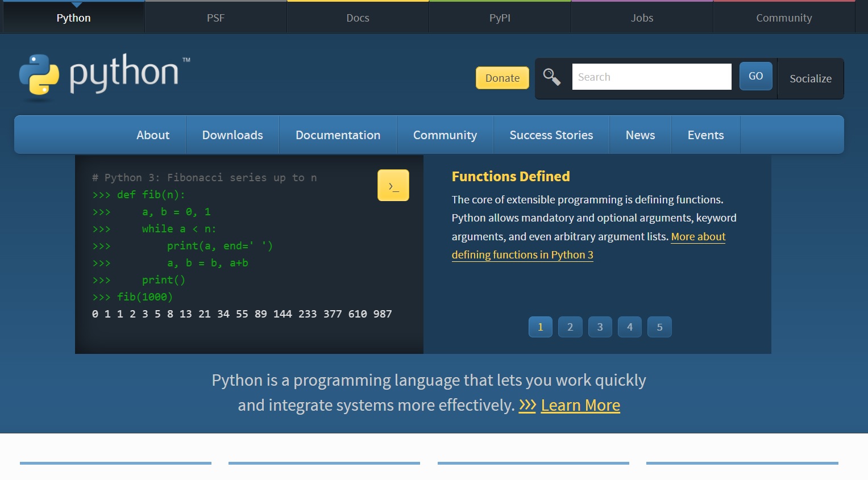
Task: Go to the PyPI top tab
Action: tap(500, 18)
